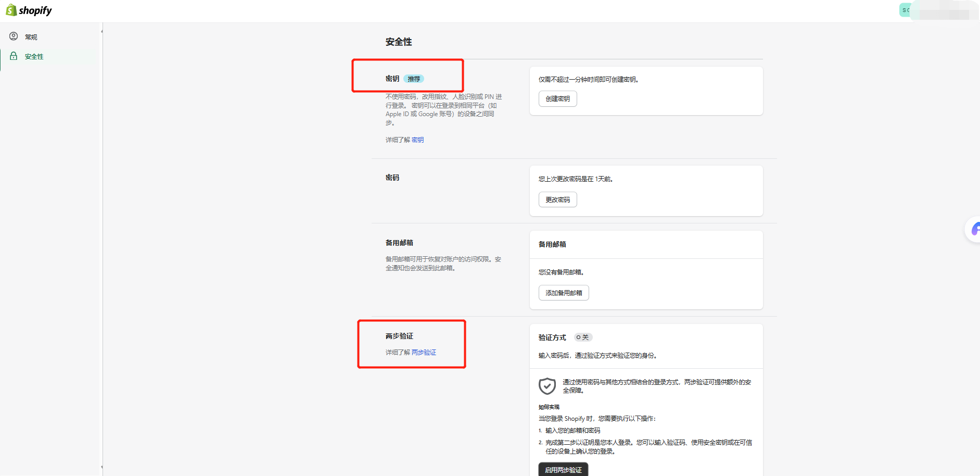Open the SC account avatar at top right

click(906, 10)
